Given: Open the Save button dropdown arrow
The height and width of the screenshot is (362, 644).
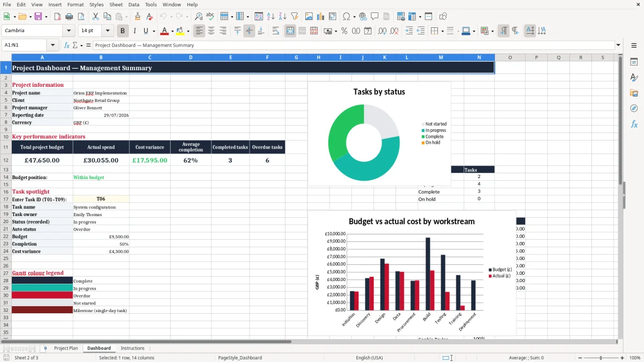Looking at the screenshot, I should pyautogui.click(x=46, y=17).
